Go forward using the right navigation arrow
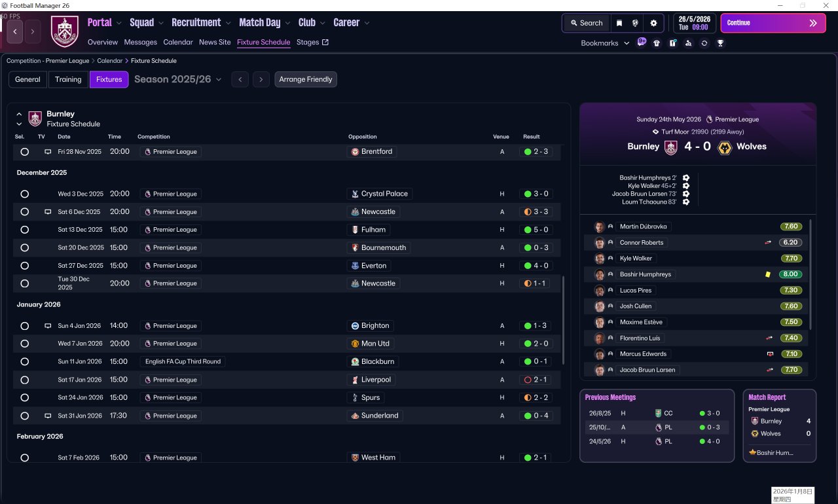838x504 pixels. pos(33,31)
